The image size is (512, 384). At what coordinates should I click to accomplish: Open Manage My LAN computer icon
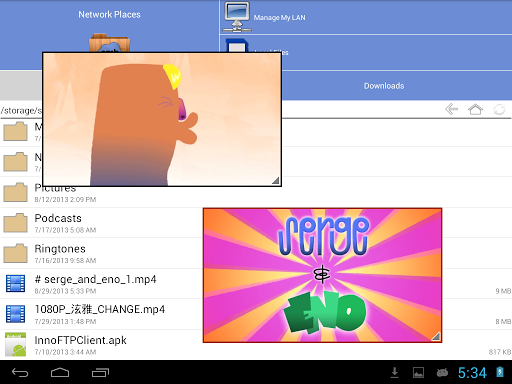tap(237, 17)
